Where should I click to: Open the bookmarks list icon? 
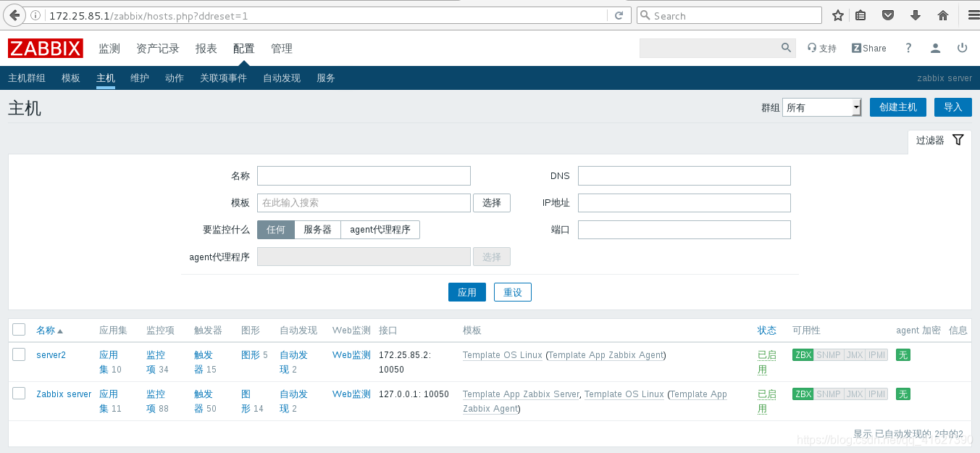click(860, 15)
